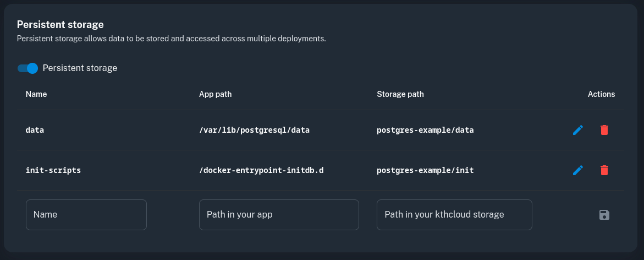The image size is (644, 260).
Task: Edit the data storage row
Action: (577, 130)
